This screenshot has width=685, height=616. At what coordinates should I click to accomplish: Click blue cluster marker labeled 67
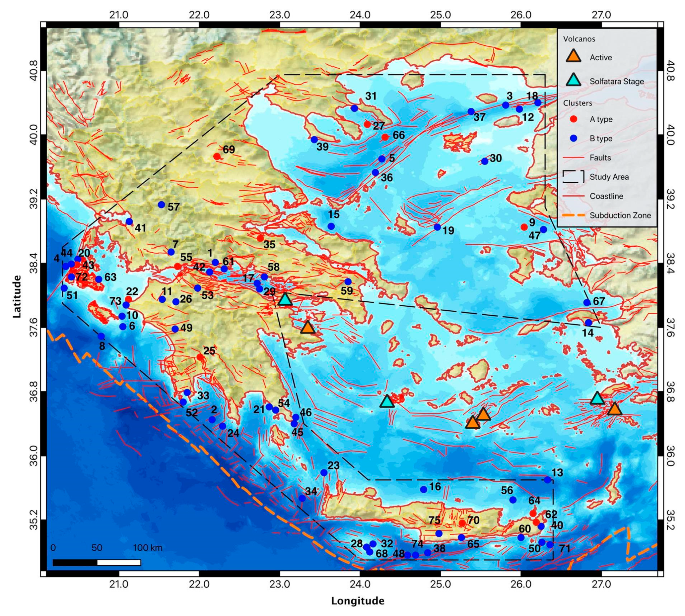coord(587,303)
